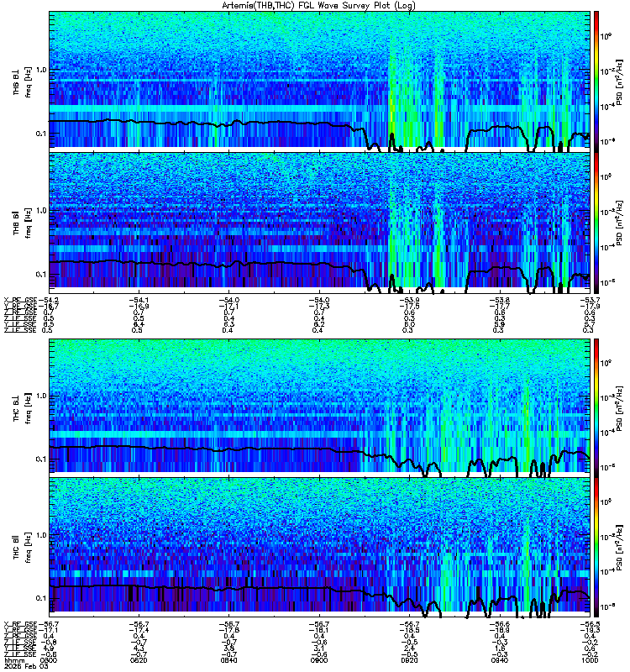
Task: Click the 0900 time tick label
Action: 319,660
